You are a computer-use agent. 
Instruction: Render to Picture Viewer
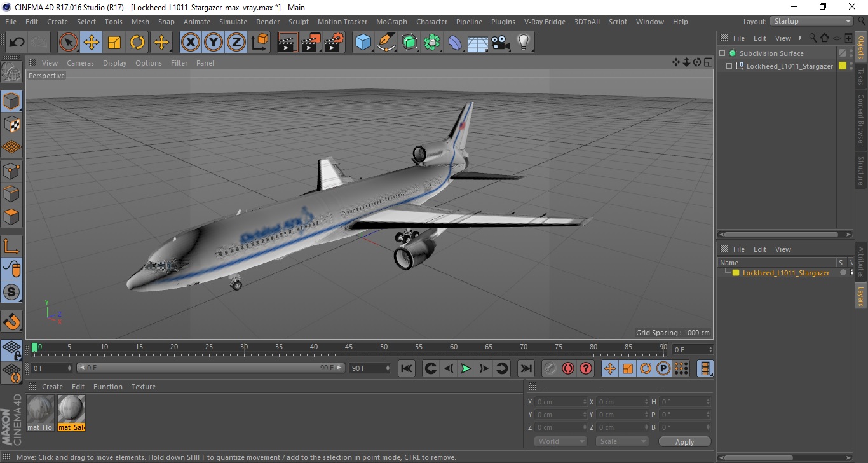[x=311, y=43]
